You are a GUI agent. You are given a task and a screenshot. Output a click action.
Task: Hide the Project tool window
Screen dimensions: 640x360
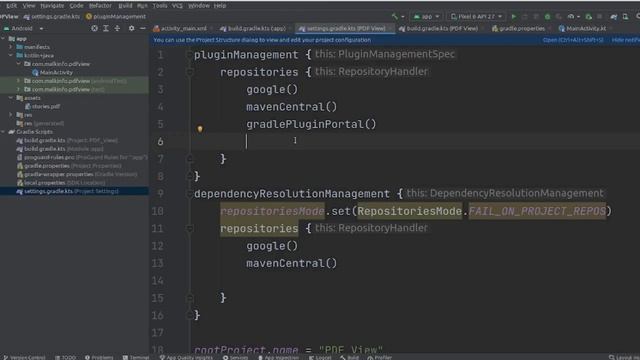coord(142,29)
